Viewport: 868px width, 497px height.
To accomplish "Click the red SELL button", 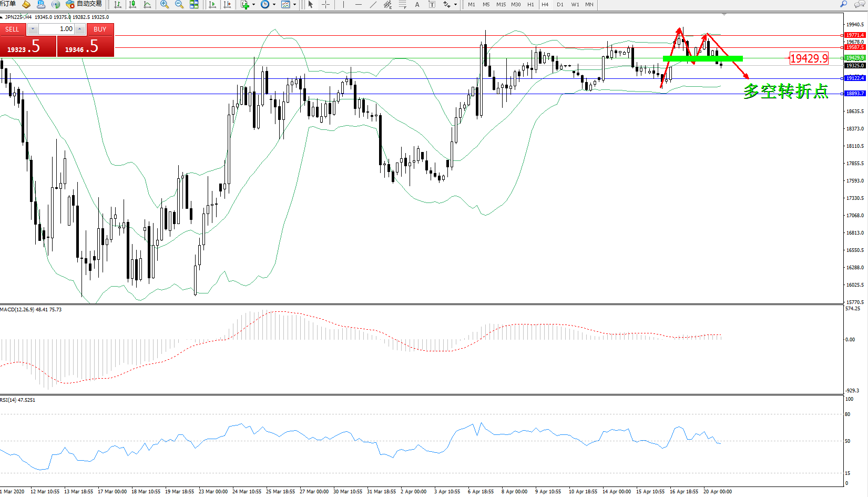I will [12, 29].
